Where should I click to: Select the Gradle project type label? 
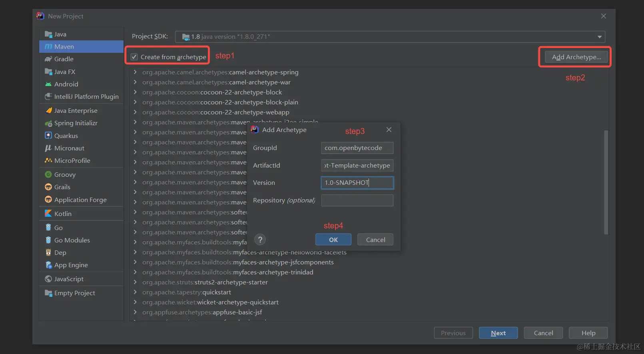click(64, 59)
